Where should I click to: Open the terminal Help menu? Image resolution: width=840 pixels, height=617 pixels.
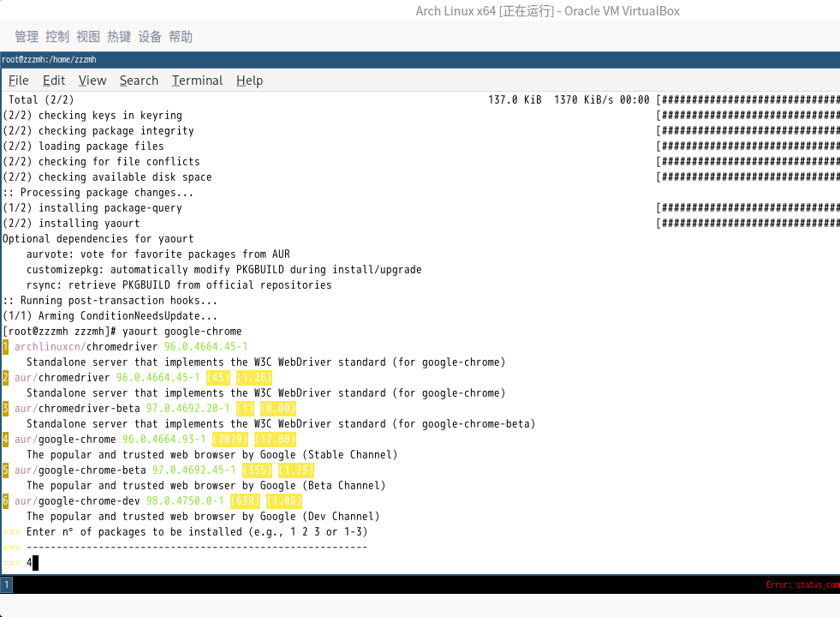[x=249, y=81]
